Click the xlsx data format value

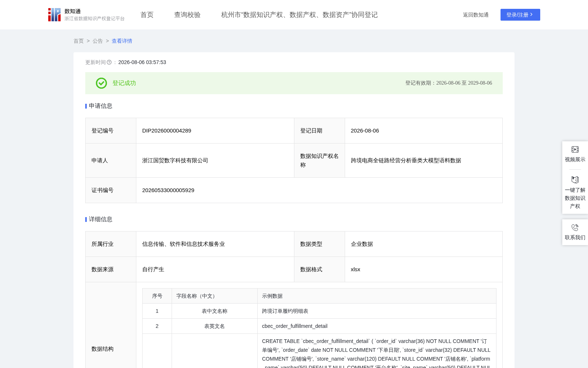pos(356,269)
